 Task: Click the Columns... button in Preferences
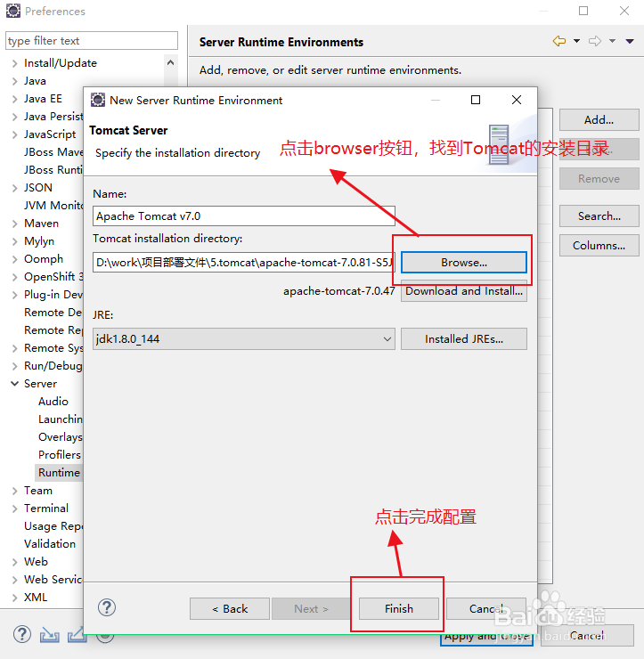tap(599, 246)
